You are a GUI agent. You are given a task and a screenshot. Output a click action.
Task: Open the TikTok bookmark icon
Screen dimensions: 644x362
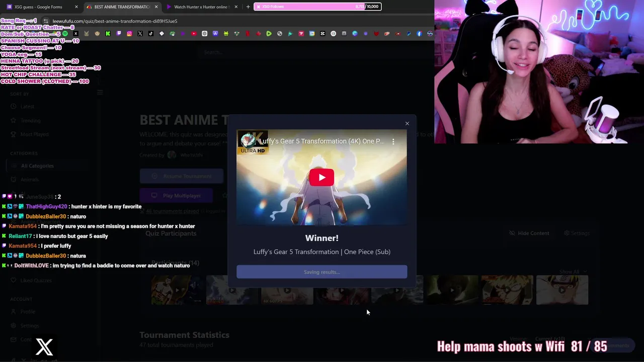151,34
